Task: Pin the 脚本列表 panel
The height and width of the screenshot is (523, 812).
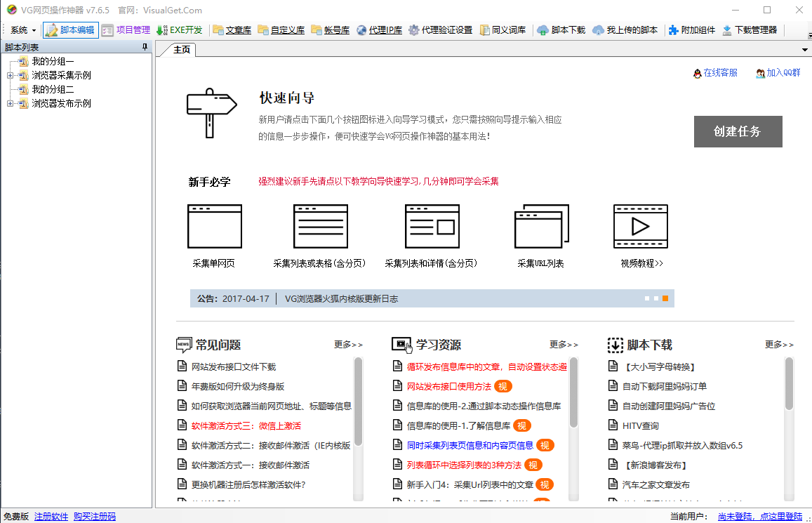Action: (x=145, y=47)
